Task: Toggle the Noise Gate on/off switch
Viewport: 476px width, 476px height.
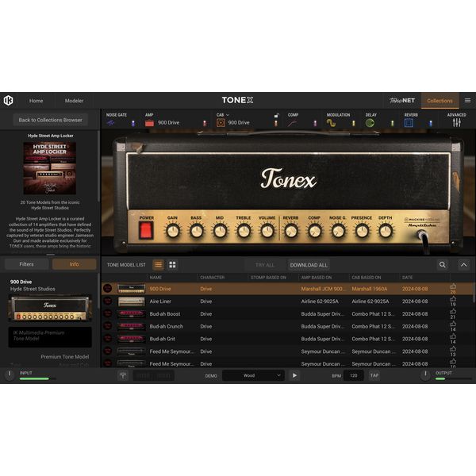Action: click(x=133, y=123)
